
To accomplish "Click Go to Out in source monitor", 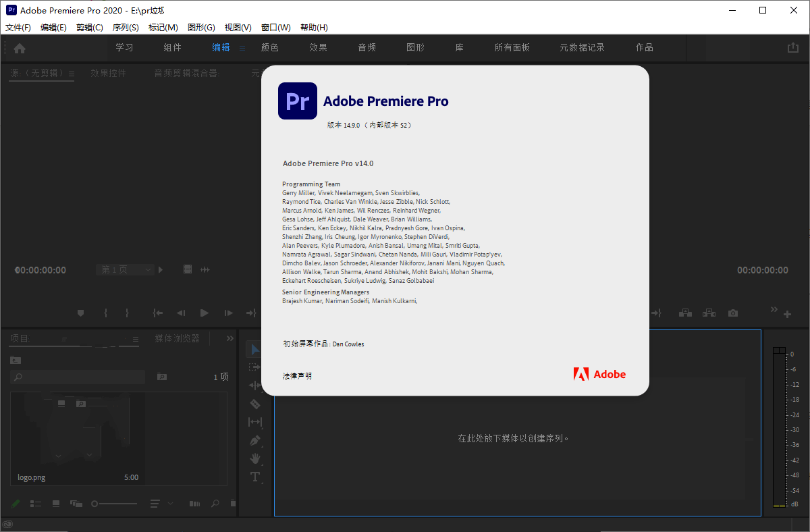I will pyautogui.click(x=251, y=313).
